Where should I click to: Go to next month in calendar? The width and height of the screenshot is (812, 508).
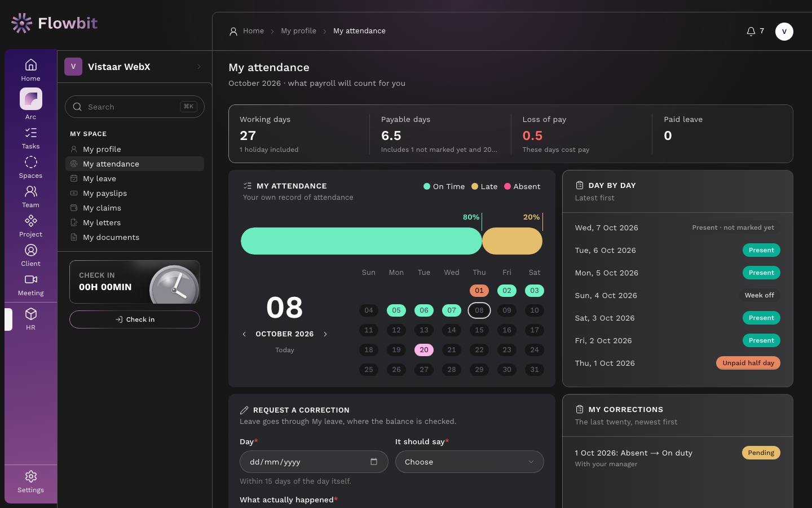pos(325,334)
